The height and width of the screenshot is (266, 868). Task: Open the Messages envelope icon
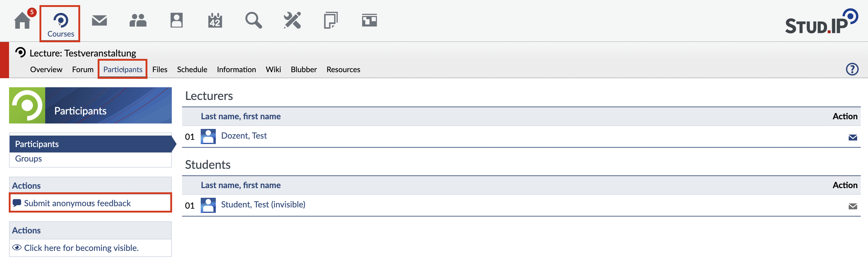pyautogui.click(x=99, y=20)
